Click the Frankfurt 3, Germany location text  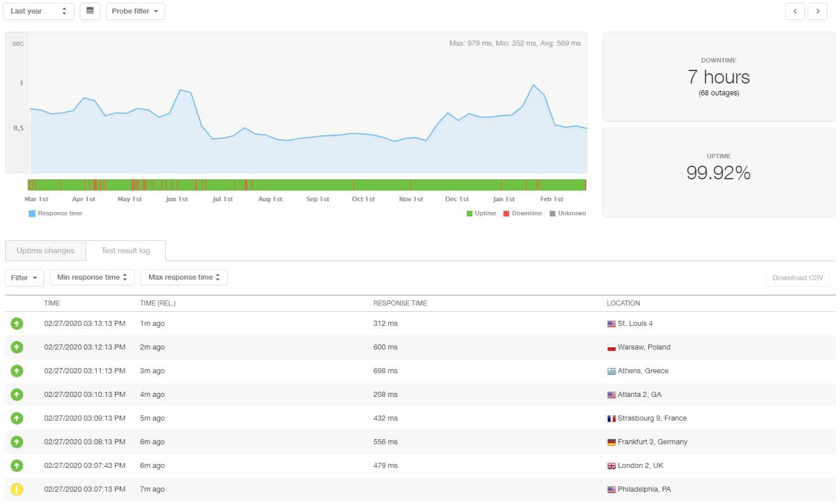[x=653, y=442]
